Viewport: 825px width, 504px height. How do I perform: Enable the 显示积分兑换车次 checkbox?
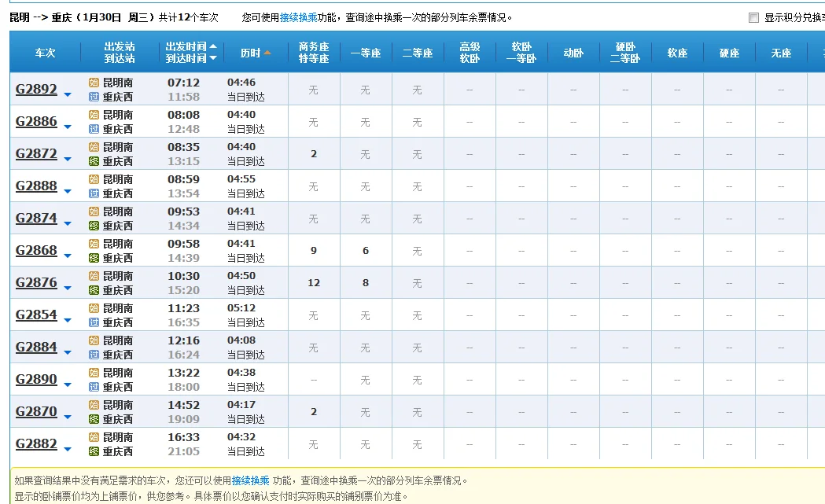click(753, 17)
